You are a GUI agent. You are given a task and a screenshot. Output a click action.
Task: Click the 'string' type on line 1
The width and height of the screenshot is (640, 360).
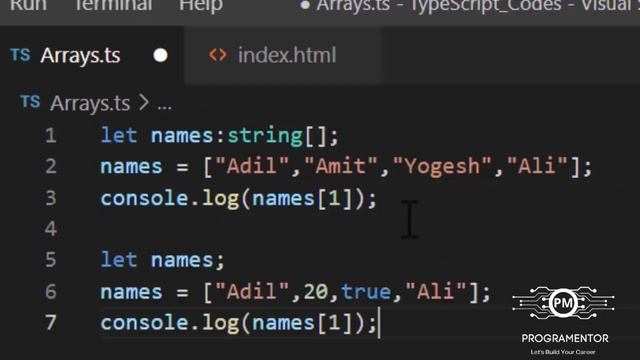click(x=265, y=136)
